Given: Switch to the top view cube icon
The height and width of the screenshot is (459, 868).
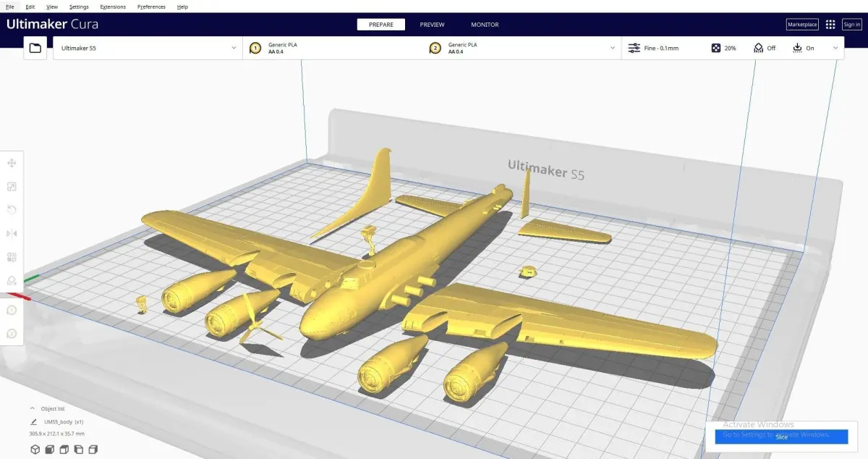Looking at the screenshot, I should (x=64, y=450).
